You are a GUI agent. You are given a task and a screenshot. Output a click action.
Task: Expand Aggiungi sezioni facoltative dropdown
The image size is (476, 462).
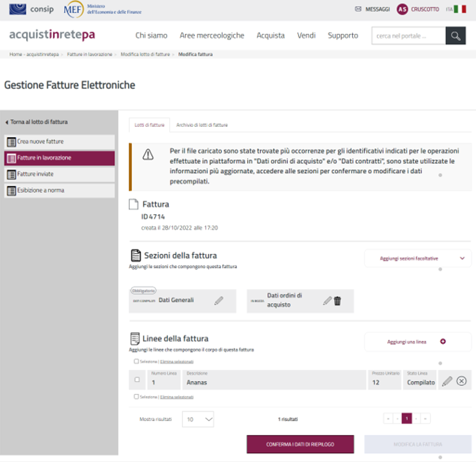click(462, 258)
